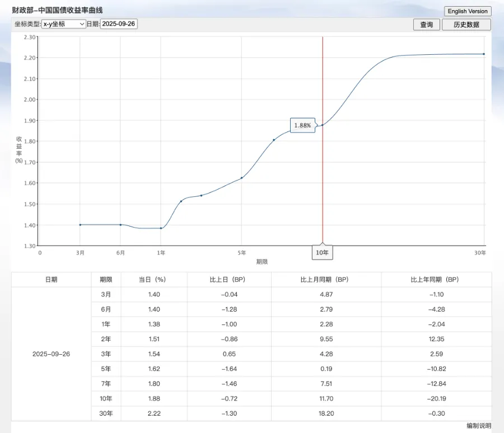The image size is (504, 433).
Task: Select the 6月 data point on the curve
Action: (x=120, y=225)
